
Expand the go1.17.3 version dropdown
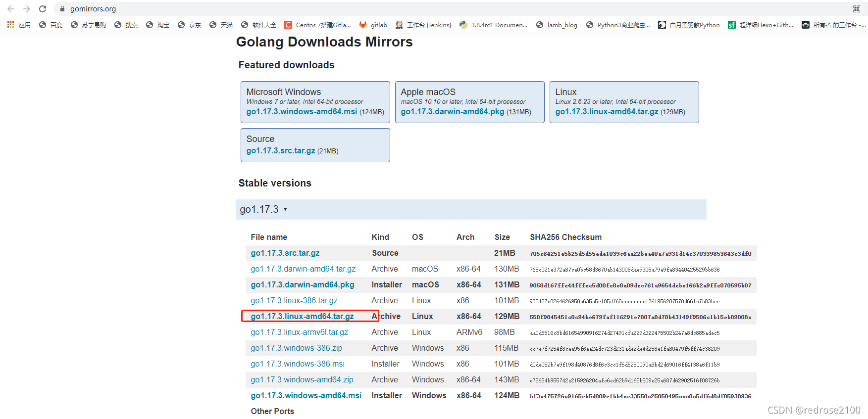263,209
